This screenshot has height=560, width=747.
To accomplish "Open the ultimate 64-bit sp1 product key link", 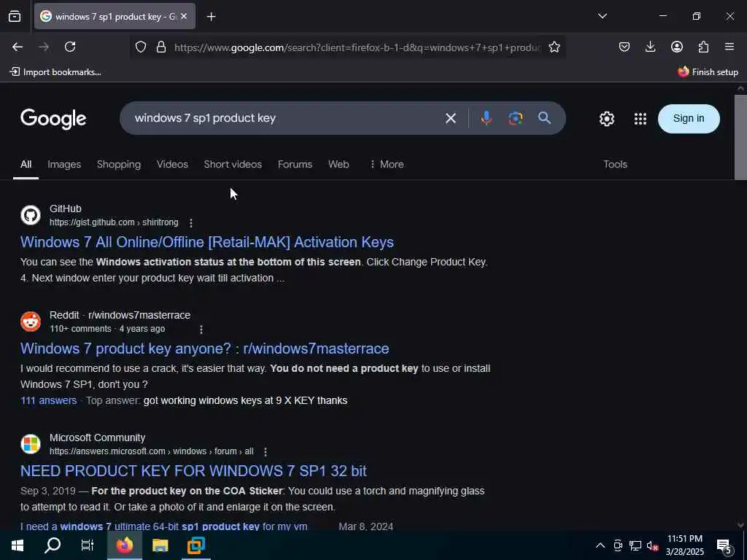I will (x=164, y=526).
